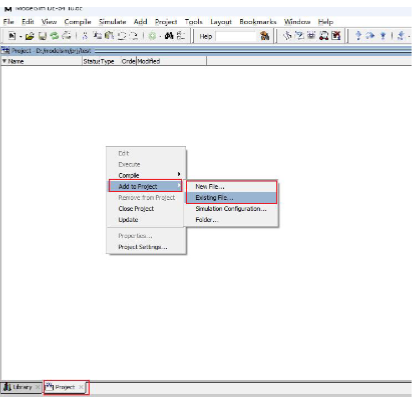Toggle the Name column sort arrow
Screen dimensions: 417x400
point(4,61)
